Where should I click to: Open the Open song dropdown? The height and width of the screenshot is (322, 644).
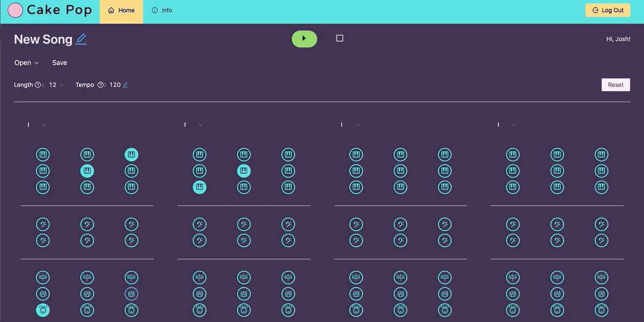point(26,63)
